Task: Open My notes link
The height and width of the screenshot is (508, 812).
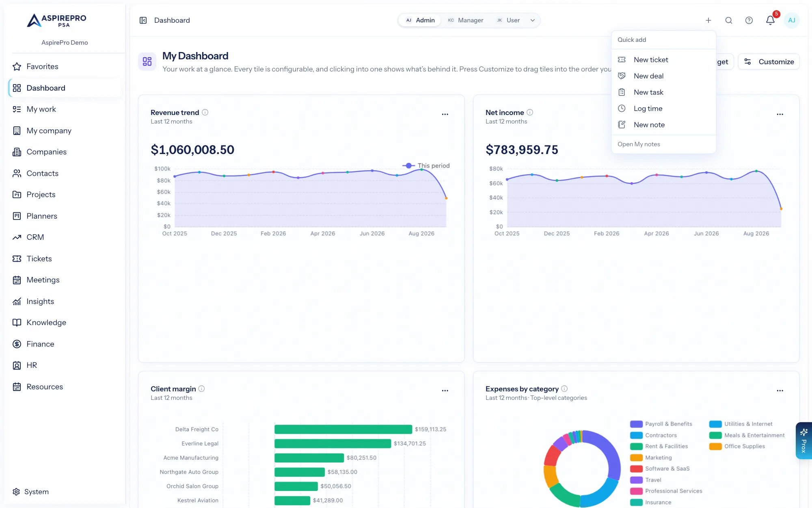Action: 639,144
